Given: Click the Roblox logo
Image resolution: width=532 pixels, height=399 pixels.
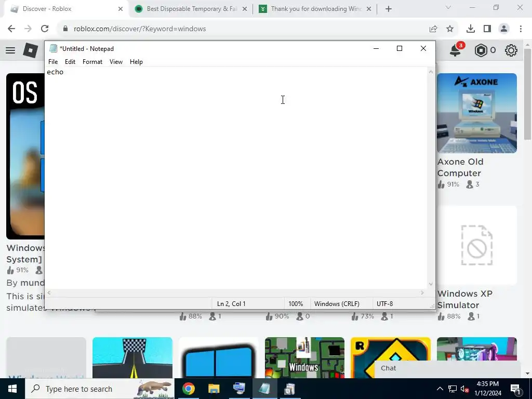Looking at the screenshot, I should tap(30, 50).
